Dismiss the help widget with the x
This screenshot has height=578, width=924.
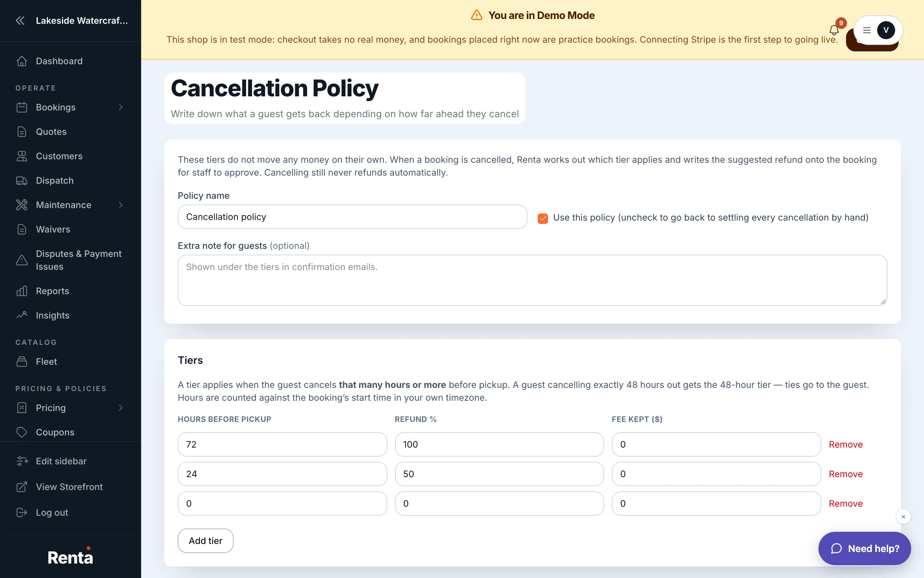pos(903,517)
